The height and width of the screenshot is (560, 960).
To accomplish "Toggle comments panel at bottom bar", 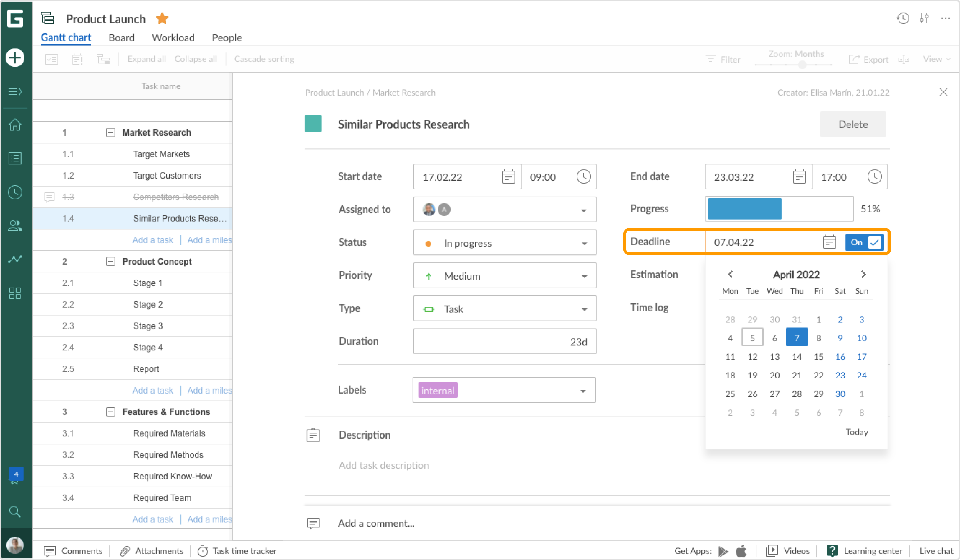I will click(72, 551).
